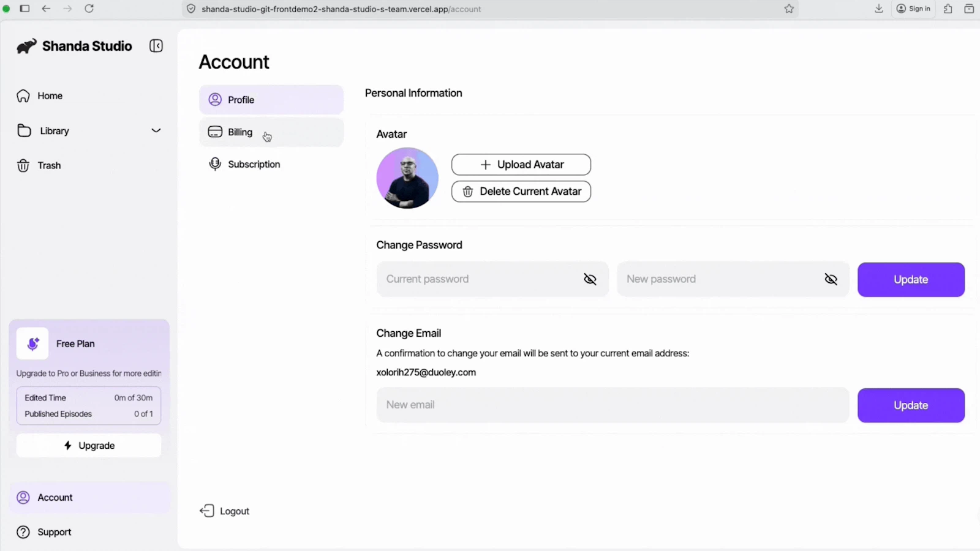Click the New email input field
The image size is (980, 551).
coord(611,405)
